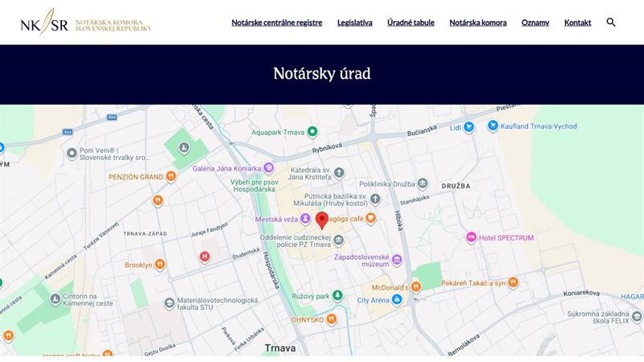
Task: Click the Výbeh pre psov Hospodárska label
Action: pyautogui.click(x=254, y=186)
